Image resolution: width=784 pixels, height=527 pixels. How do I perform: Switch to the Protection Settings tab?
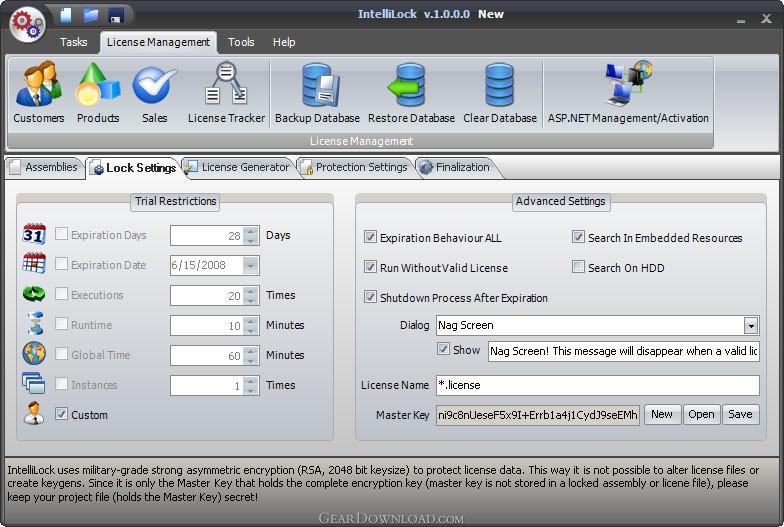tap(355, 167)
